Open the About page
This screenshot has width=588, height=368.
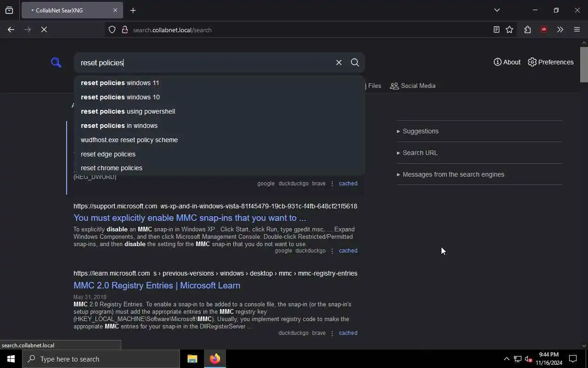click(x=507, y=62)
